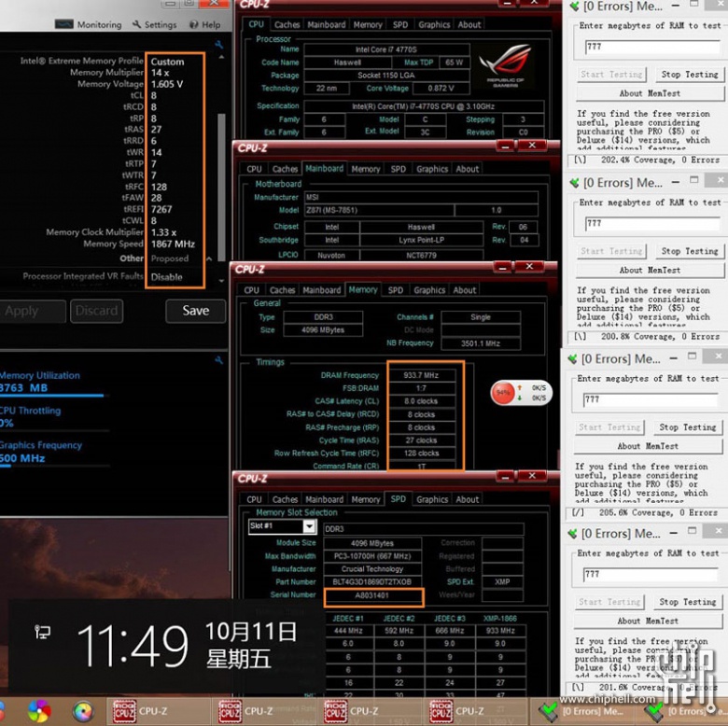Stop Testing in MemTest window with 202.4% coverage
This screenshot has width=728, height=726.
point(690,75)
